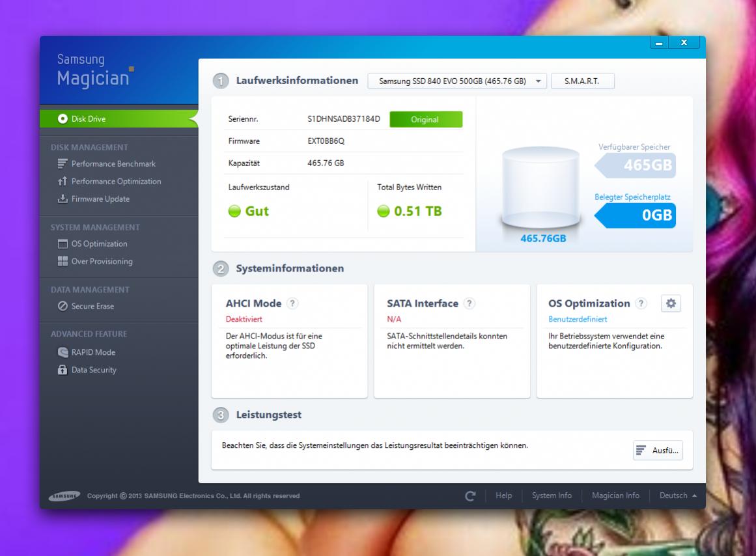Click the Disk Drive radio icon
This screenshot has width=756, height=556.
(63, 118)
